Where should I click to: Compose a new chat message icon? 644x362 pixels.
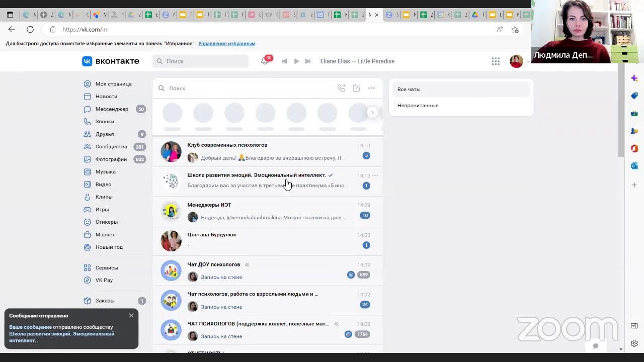356,88
